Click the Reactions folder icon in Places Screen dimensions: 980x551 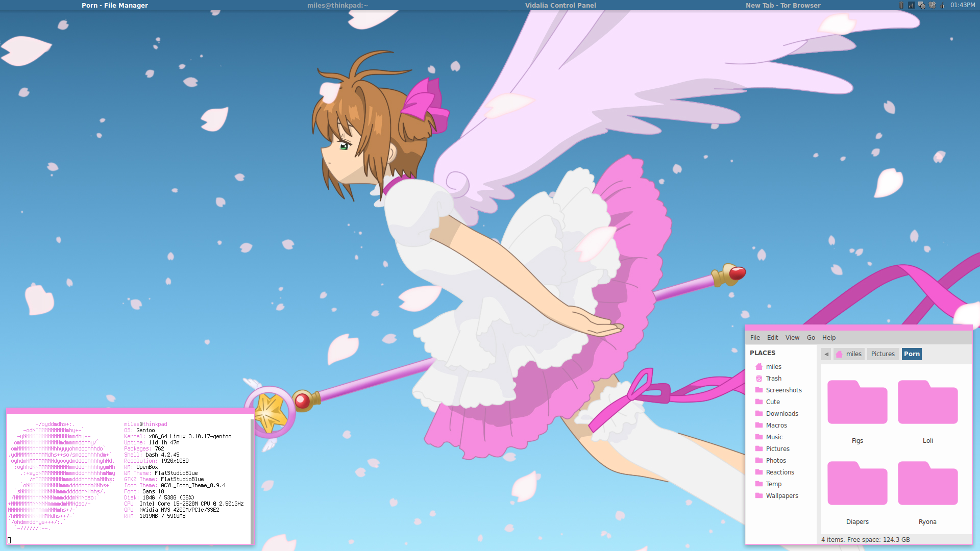pos(759,472)
